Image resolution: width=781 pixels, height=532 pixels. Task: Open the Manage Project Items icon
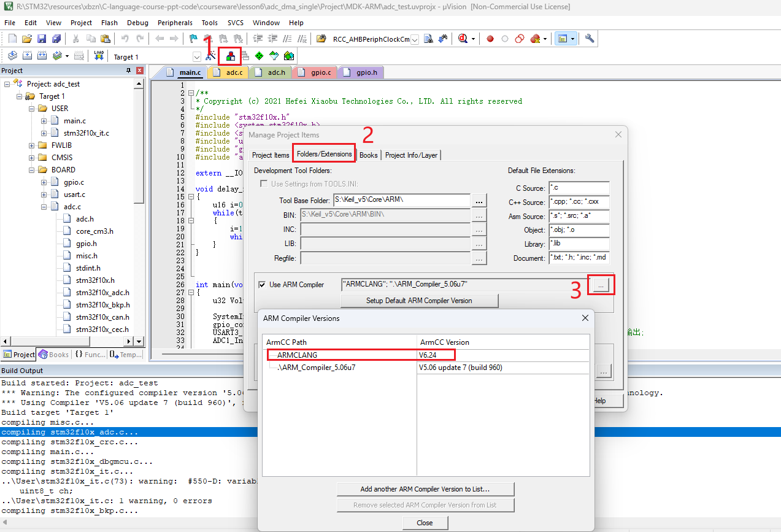click(229, 56)
